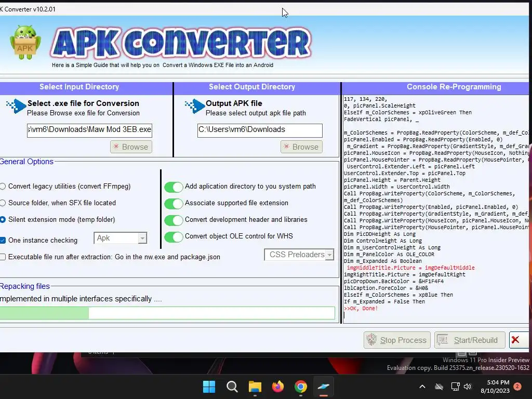Click the blue arrow icon beside Select .exe file
Screen dimensions: 532x399
(16, 106)
